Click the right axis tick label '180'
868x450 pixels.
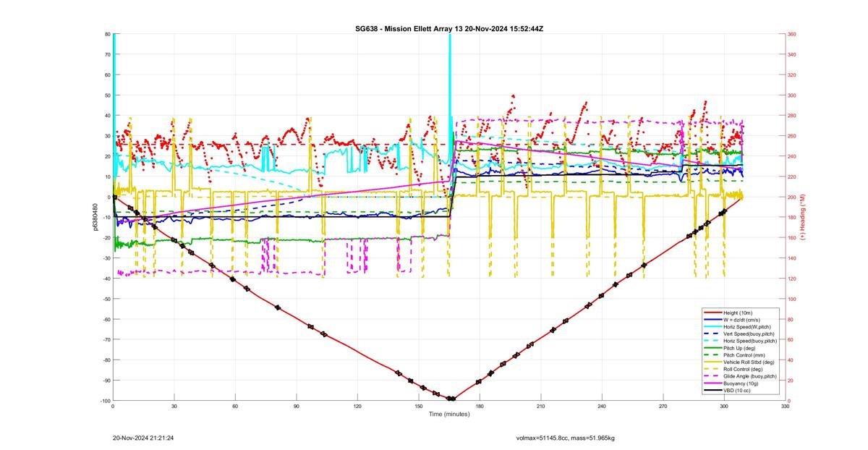click(792, 217)
